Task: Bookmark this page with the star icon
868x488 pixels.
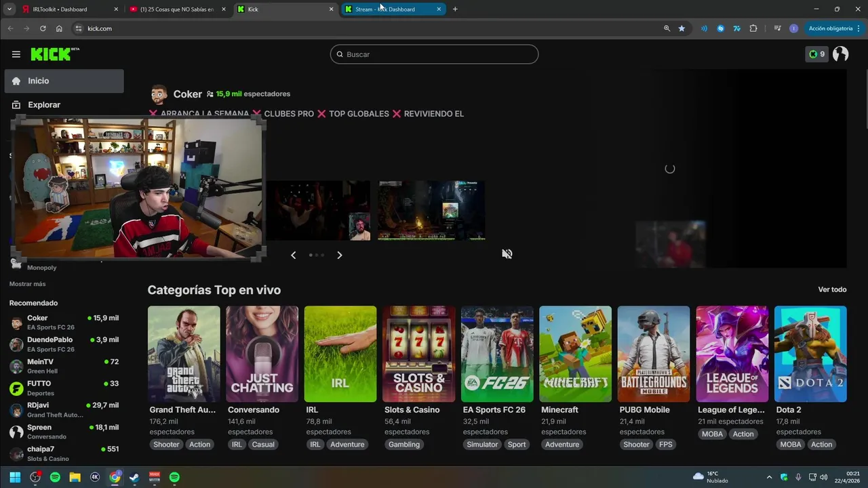Action: 682,28
